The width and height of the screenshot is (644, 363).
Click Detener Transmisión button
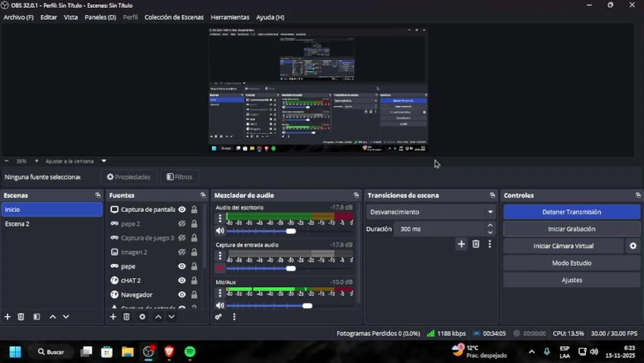tap(571, 212)
